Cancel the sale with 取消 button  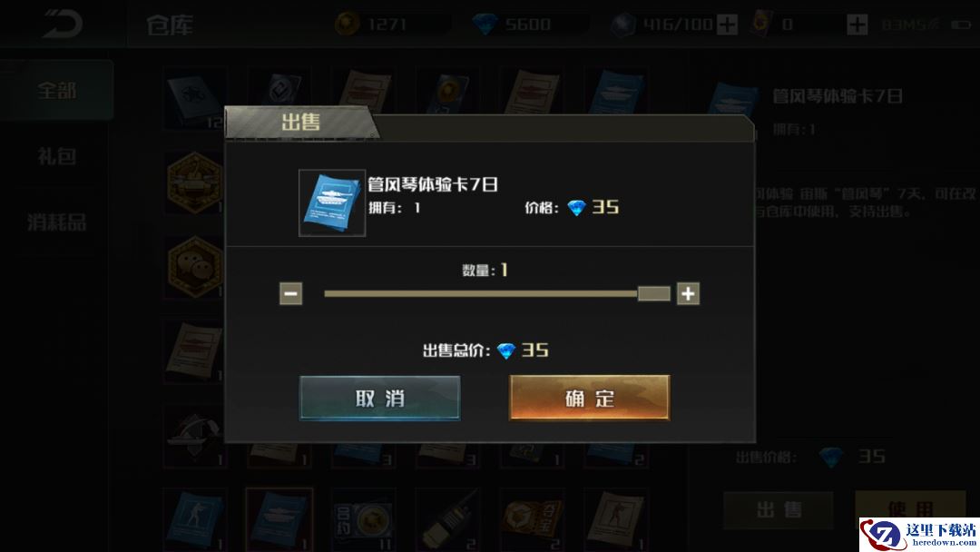(x=380, y=398)
